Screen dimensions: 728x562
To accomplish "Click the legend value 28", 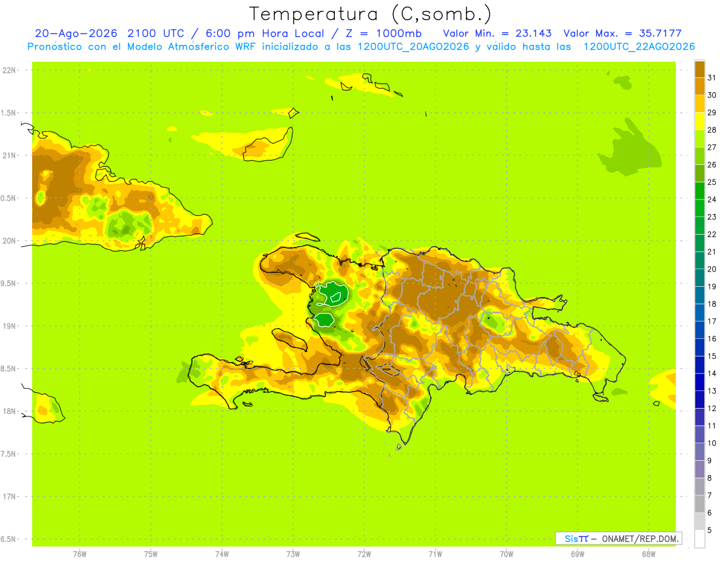I will click(712, 130).
